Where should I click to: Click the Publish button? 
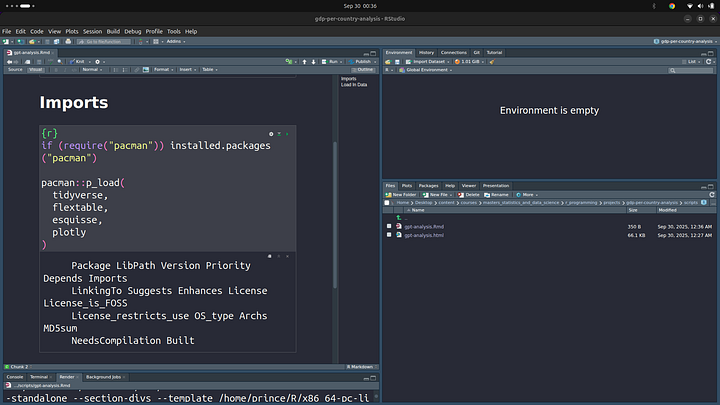point(360,62)
